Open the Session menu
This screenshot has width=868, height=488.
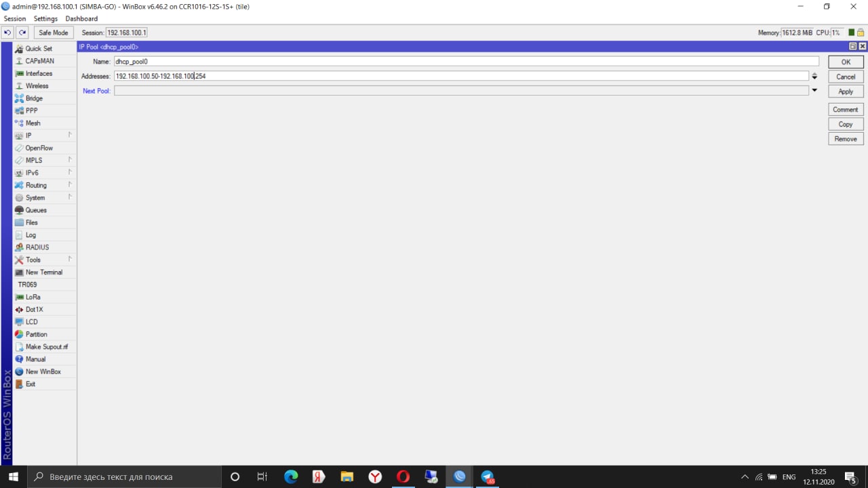coord(15,18)
